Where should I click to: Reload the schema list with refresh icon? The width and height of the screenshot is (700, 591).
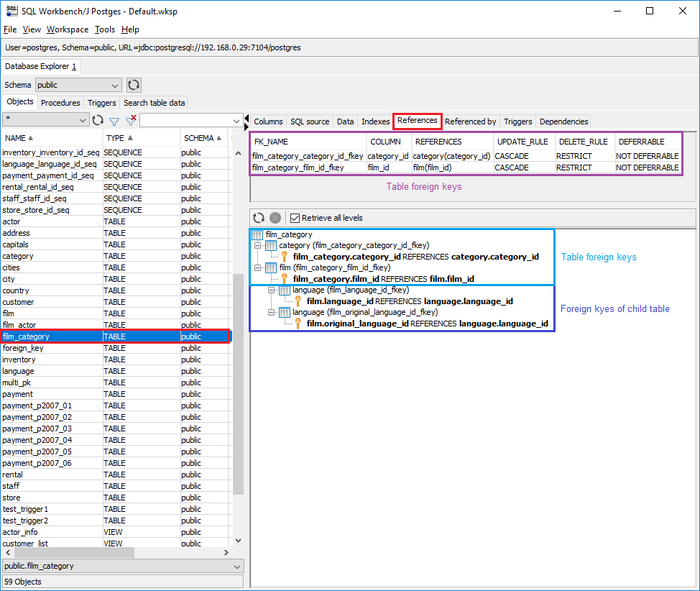pyautogui.click(x=134, y=85)
